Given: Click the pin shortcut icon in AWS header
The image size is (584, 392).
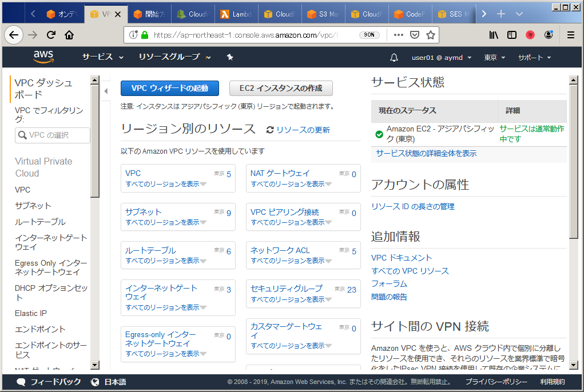Looking at the screenshot, I should (230, 57).
